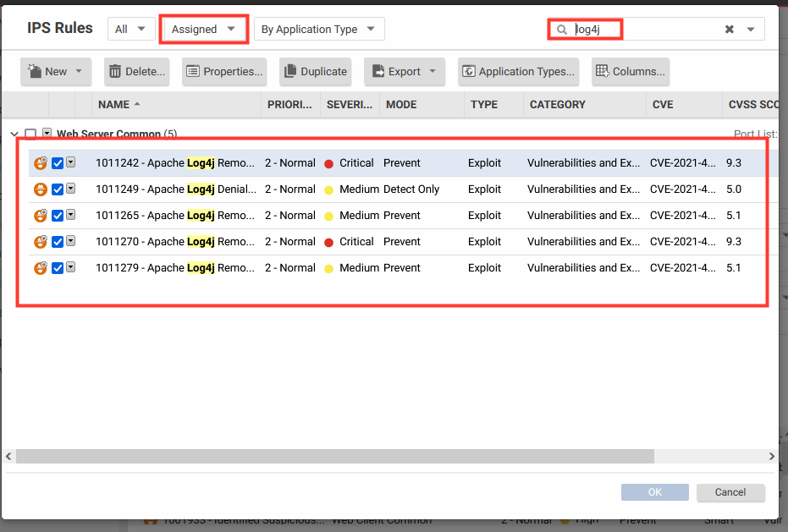The image size is (788, 532).
Task: Toggle the Web Server Common group checkbox
Action: [30, 134]
